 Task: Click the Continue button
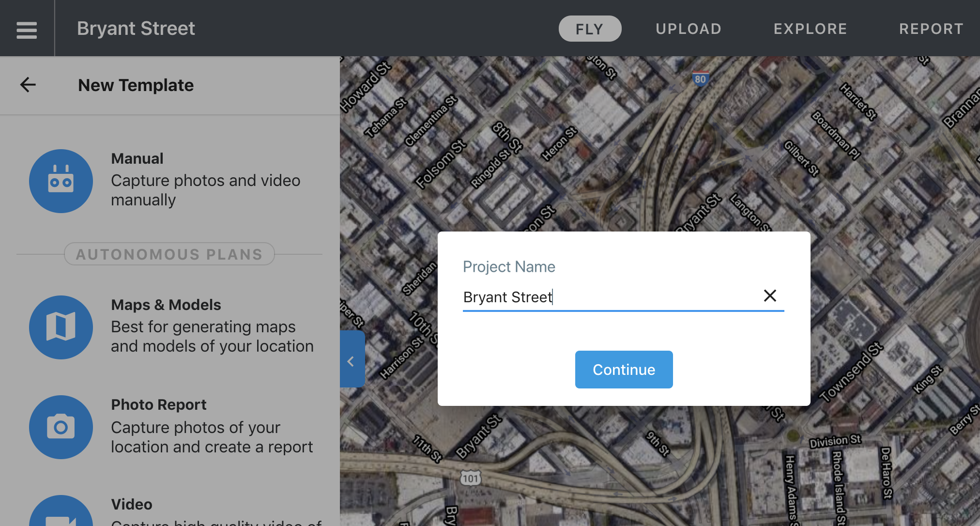pyautogui.click(x=624, y=370)
